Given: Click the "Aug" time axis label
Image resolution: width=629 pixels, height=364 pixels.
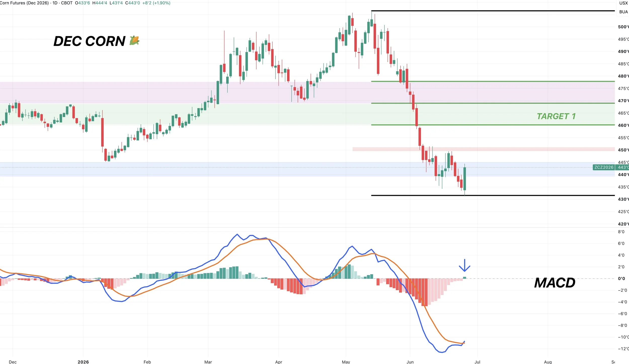Looking at the screenshot, I should (x=548, y=362).
